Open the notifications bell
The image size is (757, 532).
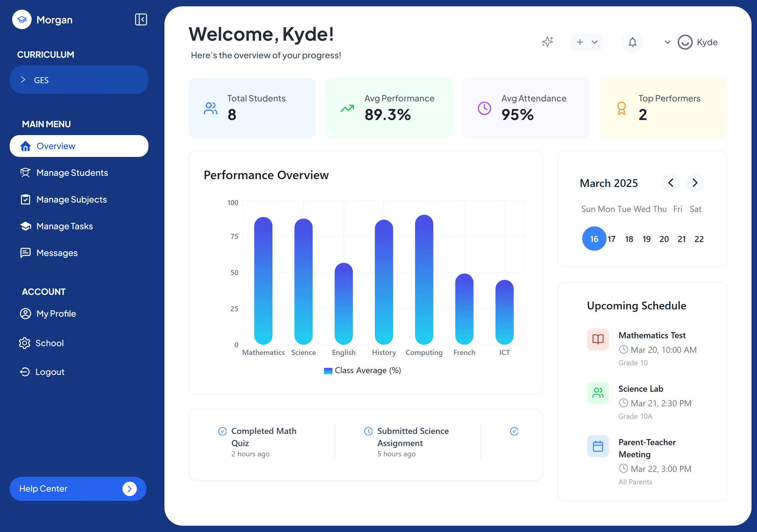point(632,42)
